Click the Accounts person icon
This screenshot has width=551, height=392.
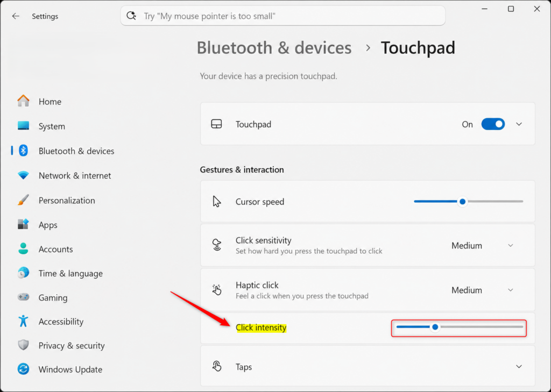point(23,248)
